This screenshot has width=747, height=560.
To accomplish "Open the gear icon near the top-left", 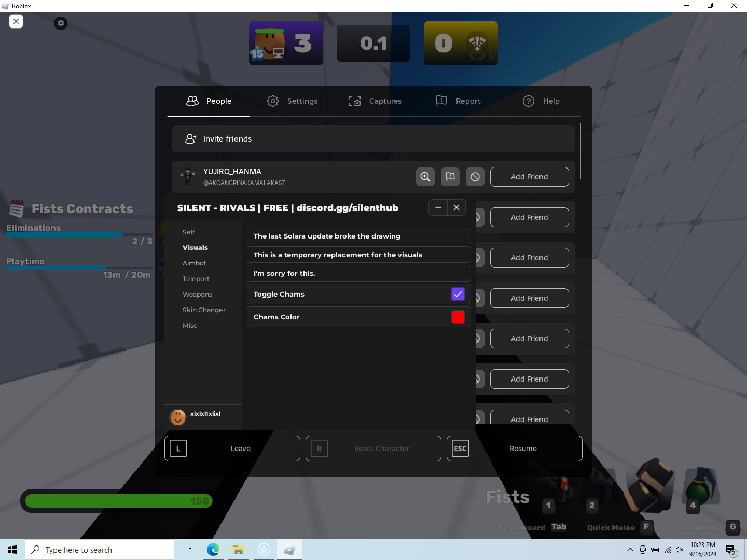I will [61, 23].
